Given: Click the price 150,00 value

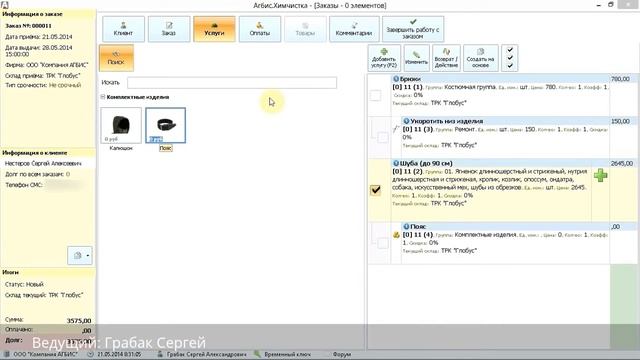Looking at the screenshot, I should [x=620, y=121].
